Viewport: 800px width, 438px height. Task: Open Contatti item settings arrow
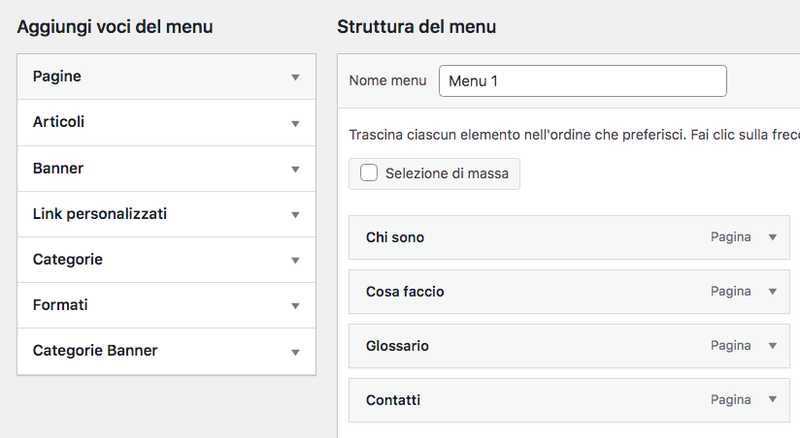coord(772,399)
